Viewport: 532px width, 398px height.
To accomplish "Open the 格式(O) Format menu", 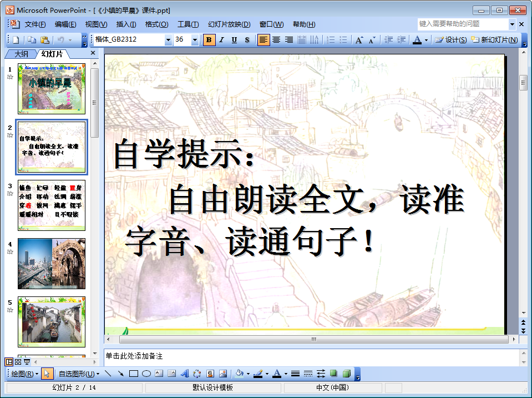I will pyautogui.click(x=156, y=24).
